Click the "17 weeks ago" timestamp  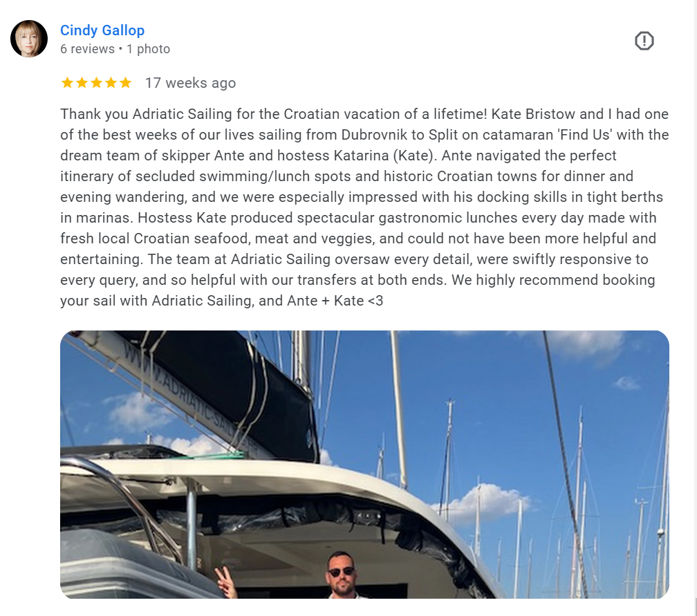[x=190, y=83]
